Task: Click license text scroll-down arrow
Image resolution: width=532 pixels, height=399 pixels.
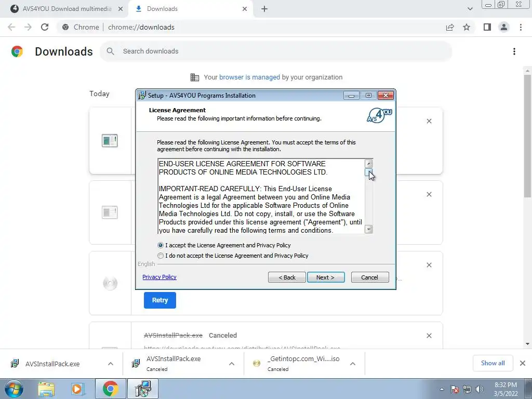Action: click(x=368, y=229)
